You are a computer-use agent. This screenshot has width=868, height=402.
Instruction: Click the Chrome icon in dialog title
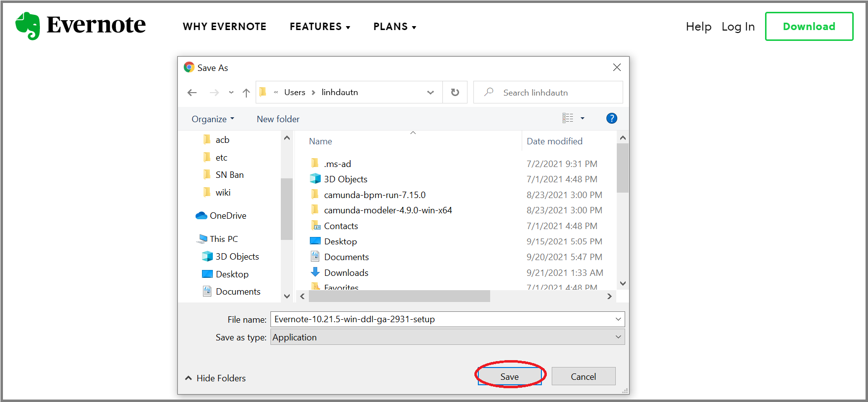189,67
